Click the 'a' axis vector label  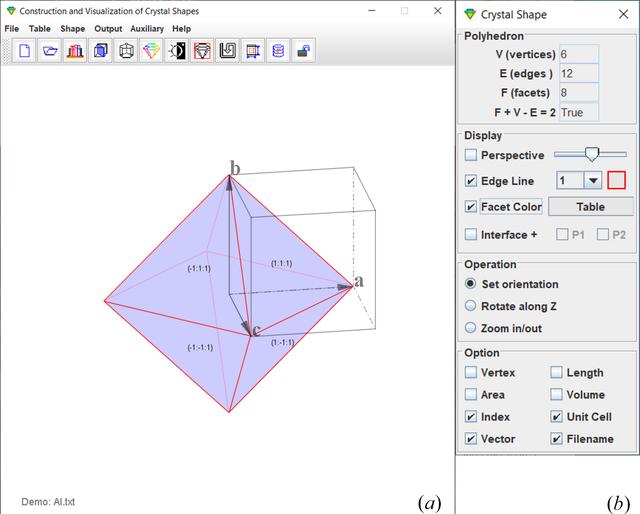[x=358, y=281]
